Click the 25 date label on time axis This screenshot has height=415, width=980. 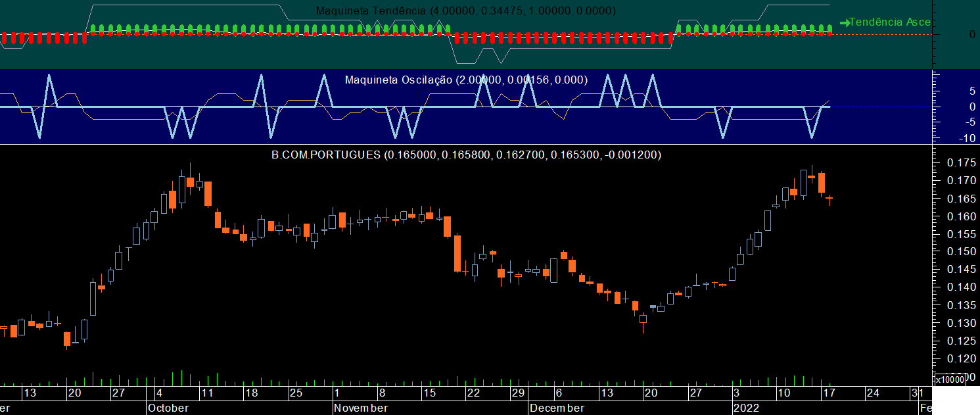click(x=296, y=393)
